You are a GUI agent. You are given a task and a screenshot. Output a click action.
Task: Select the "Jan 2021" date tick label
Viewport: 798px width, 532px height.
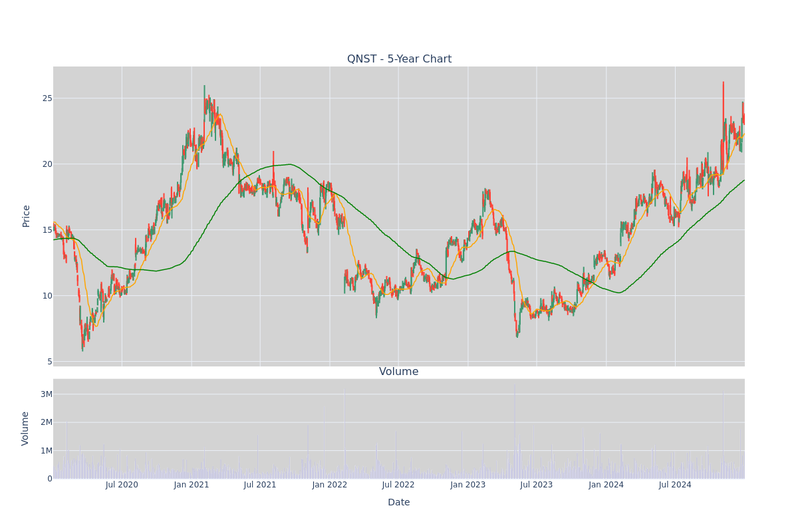[192, 485]
